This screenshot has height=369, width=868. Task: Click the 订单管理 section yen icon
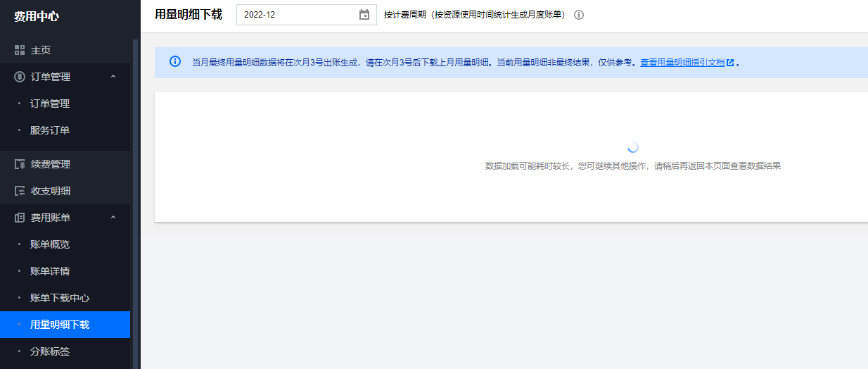coord(20,77)
